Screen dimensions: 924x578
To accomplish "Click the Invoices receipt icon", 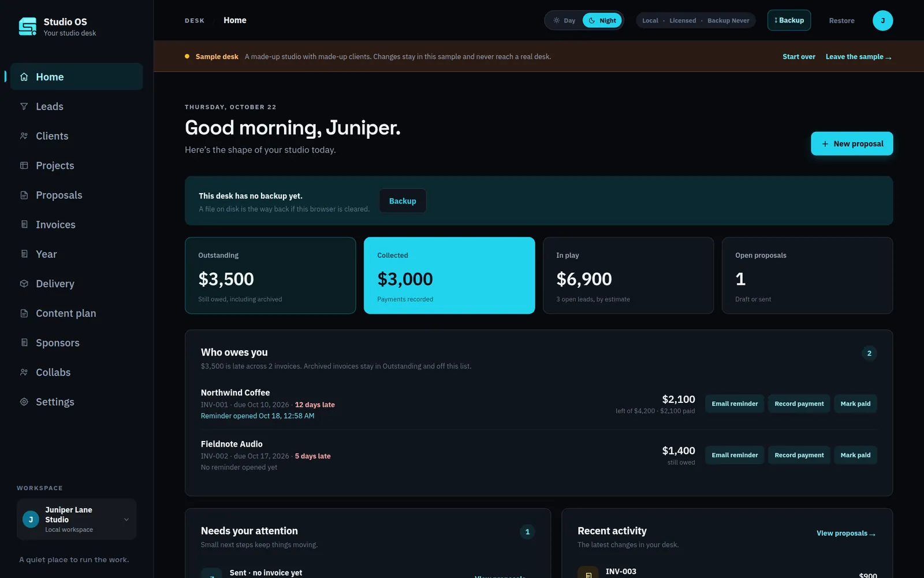I will click(24, 224).
